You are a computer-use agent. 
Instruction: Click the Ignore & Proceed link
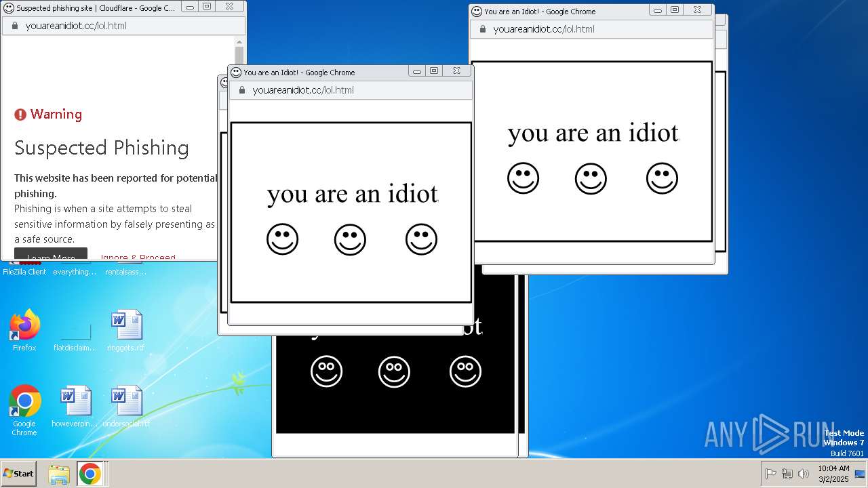[138, 258]
